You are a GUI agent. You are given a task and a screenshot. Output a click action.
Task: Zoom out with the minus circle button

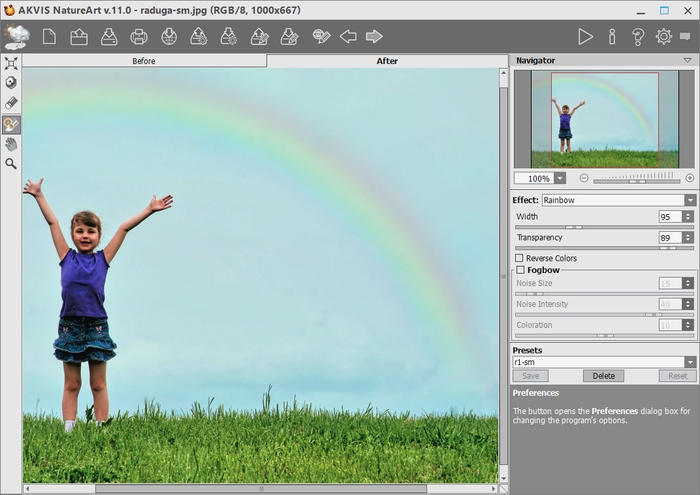pos(584,178)
